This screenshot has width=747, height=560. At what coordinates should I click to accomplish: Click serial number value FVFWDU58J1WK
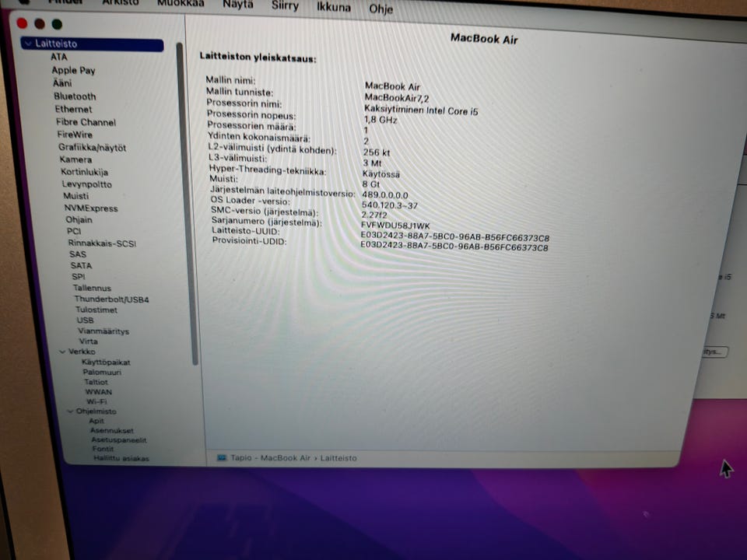(395, 226)
